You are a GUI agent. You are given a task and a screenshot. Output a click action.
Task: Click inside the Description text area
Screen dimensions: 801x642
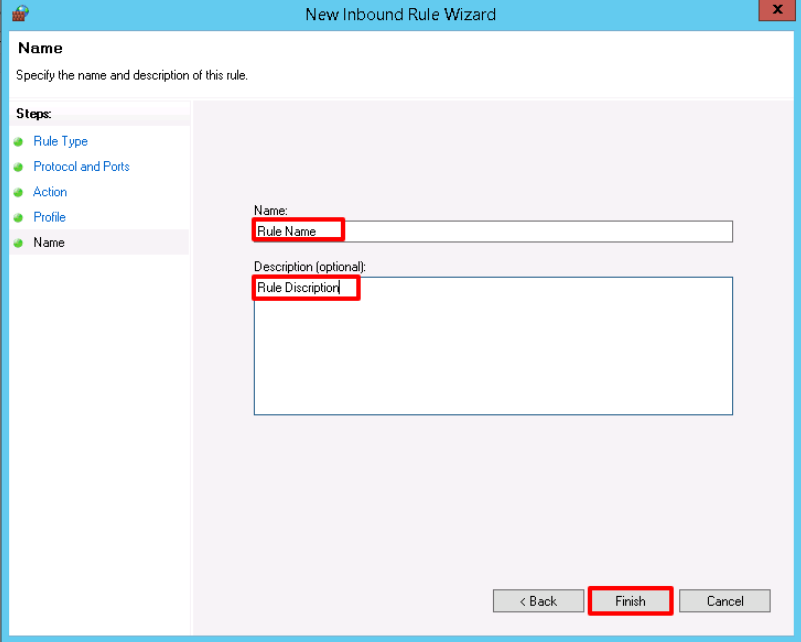[x=492, y=350]
